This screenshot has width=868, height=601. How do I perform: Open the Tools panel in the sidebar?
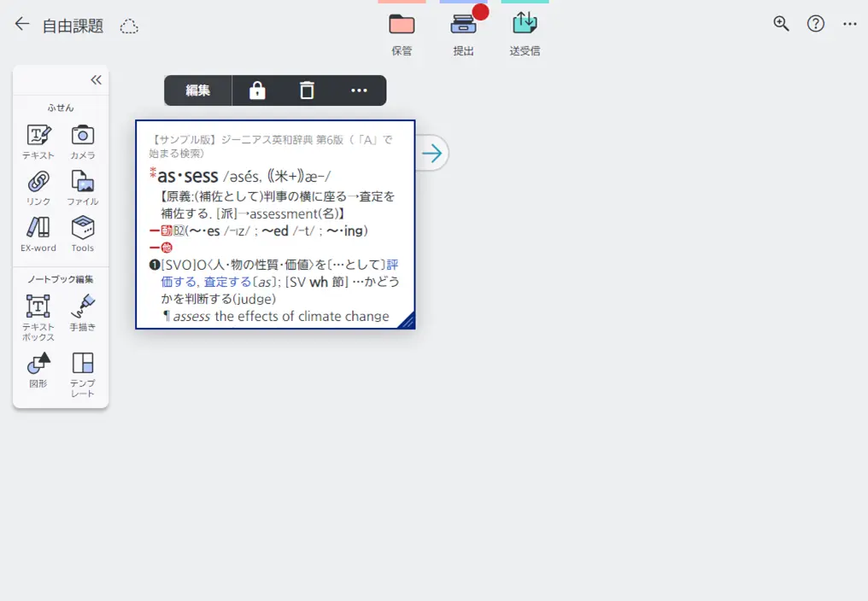click(x=83, y=232)
